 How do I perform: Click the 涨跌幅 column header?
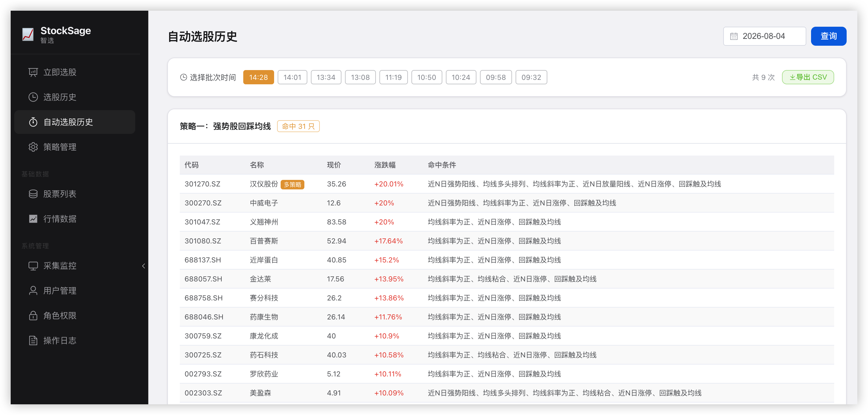[385, 165]
